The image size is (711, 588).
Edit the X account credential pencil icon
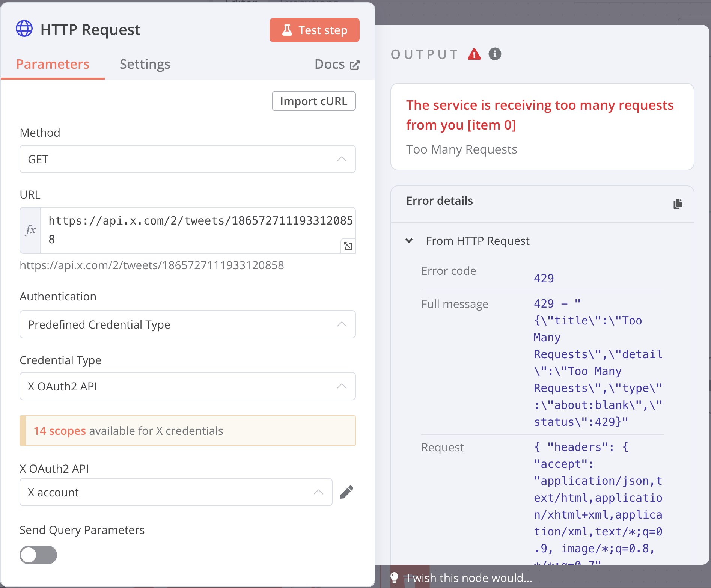pos(346,492)
